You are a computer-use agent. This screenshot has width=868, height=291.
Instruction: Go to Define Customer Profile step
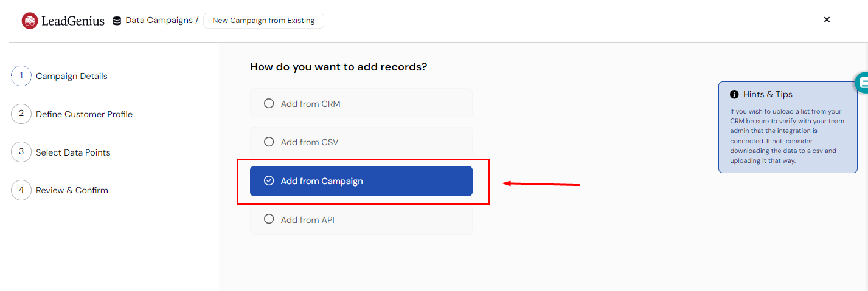[x=84, y=114]
